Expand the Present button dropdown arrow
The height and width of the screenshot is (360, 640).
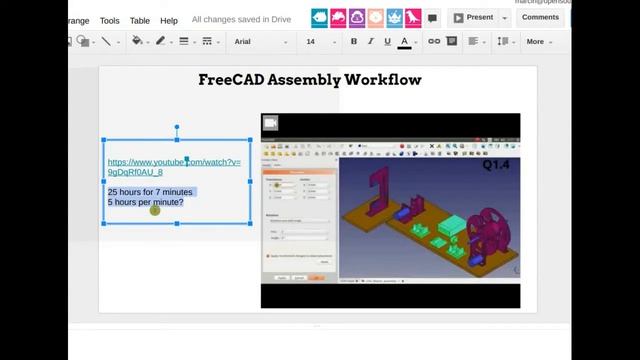tap(504, 18)
